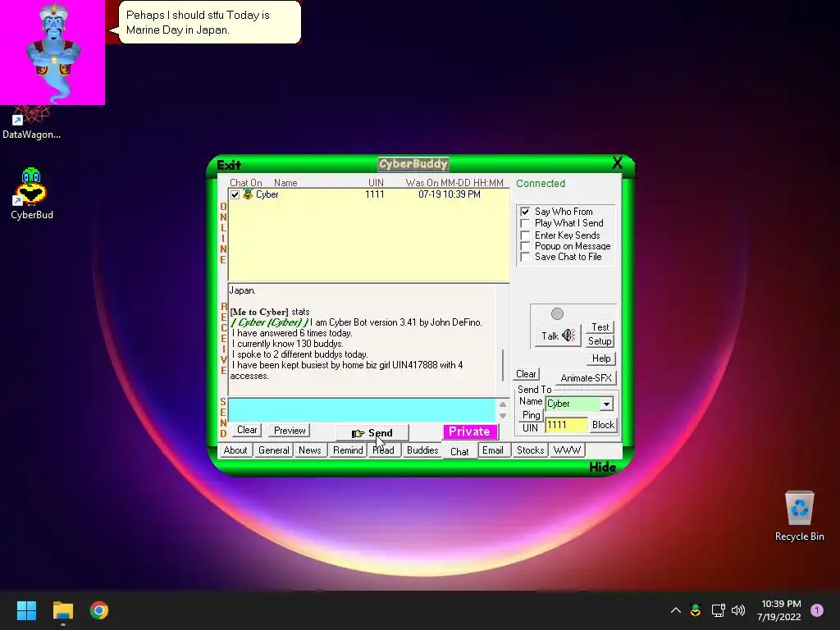The height and width of the screenshot is (630, 840).
Task: Open network status in system tray
Action: click(718, 610)
